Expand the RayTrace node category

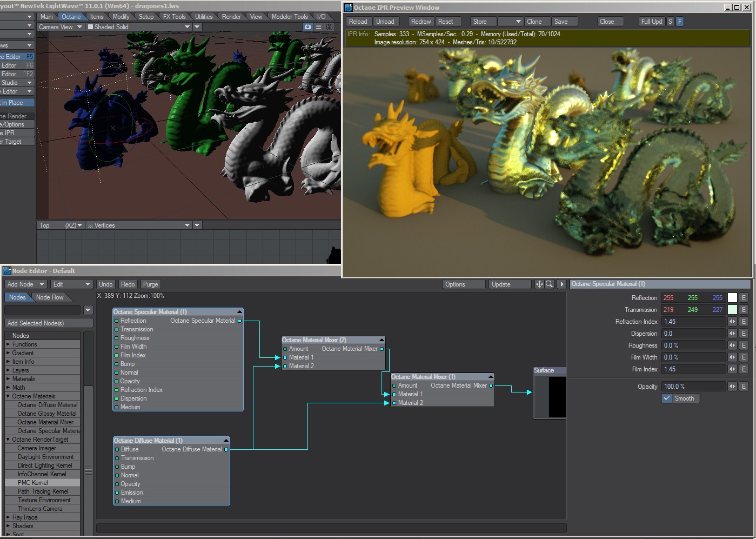coord(8,517)
